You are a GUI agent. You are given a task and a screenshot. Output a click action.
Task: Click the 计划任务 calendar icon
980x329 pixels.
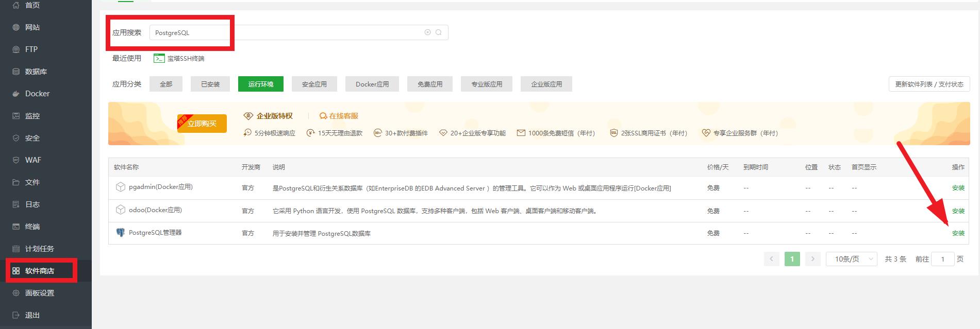coord(16,249)
